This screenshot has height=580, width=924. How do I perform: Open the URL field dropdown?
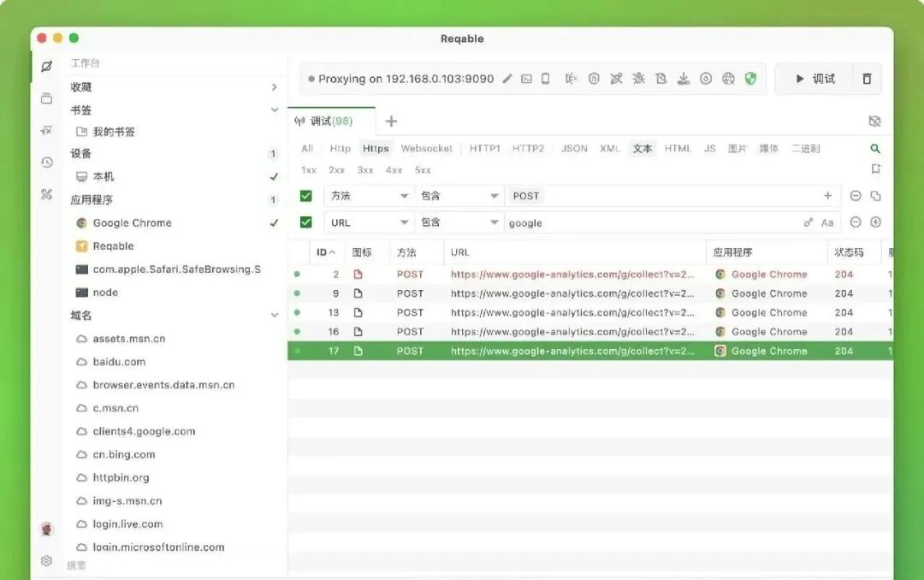click(369, 222)
